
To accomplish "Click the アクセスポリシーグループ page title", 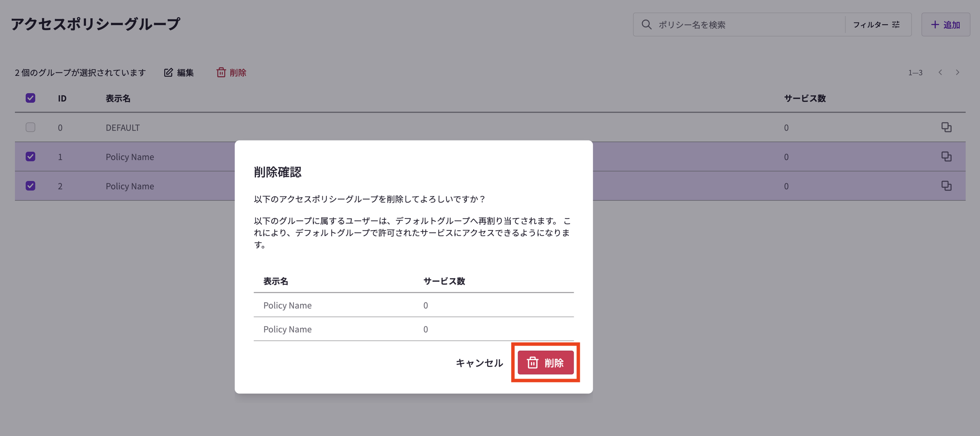I will [x=96, y=24].
